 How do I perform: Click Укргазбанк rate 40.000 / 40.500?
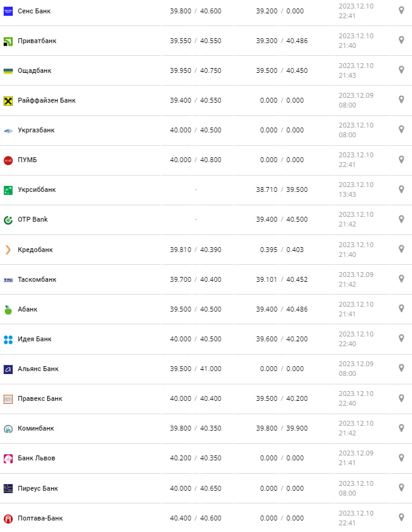[x=195, y=130]
